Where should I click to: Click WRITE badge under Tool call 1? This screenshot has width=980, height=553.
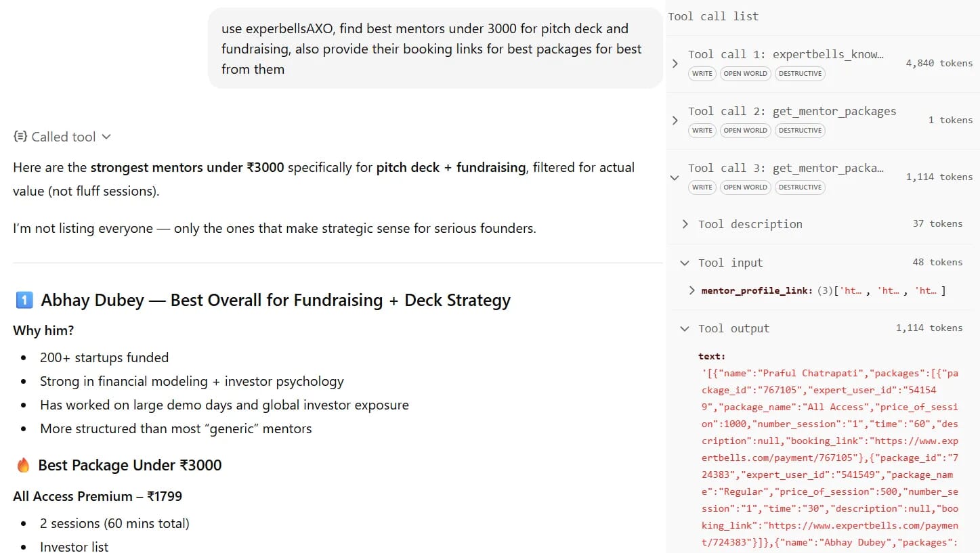pos(702,73)
